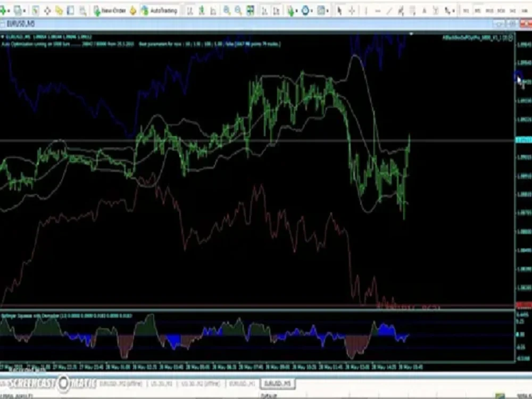532x399 pixels.
Task: Open the Navigator yellow folder icon
Action: (x=59, y=11)
